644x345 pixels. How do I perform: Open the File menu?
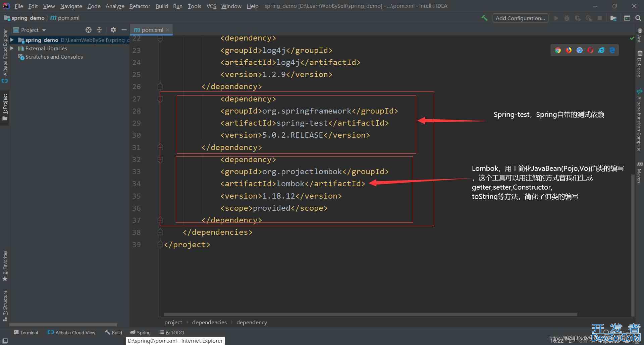coord(19,6)
